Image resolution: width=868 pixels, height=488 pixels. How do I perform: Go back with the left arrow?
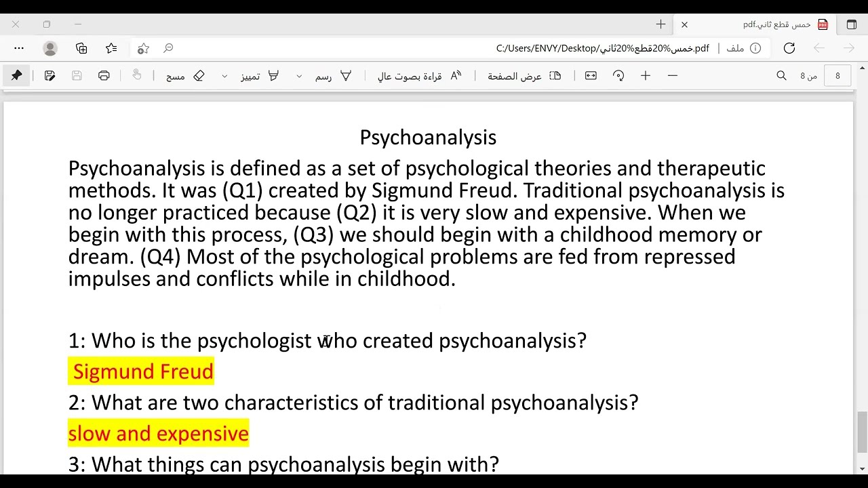[x=819, y=48]
